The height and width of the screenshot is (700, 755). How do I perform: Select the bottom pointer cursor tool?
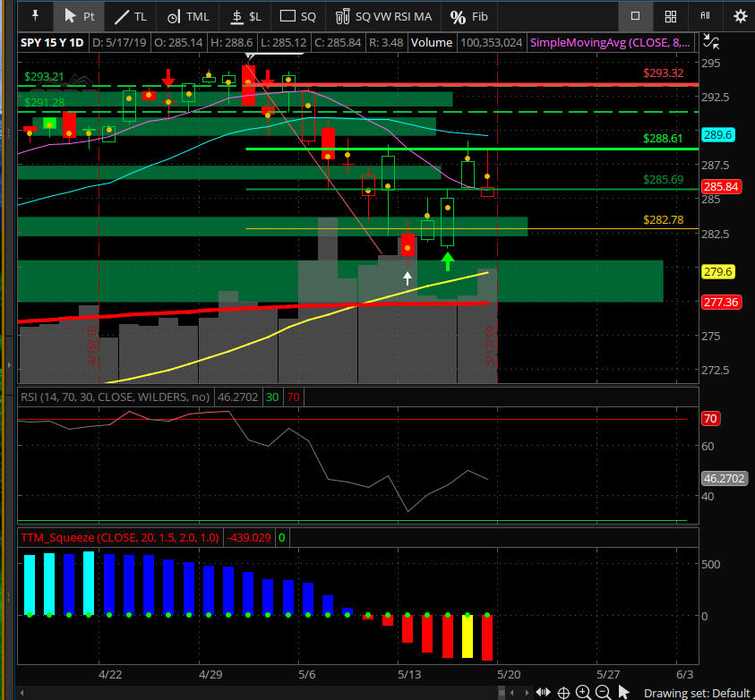tap(623, 692)
